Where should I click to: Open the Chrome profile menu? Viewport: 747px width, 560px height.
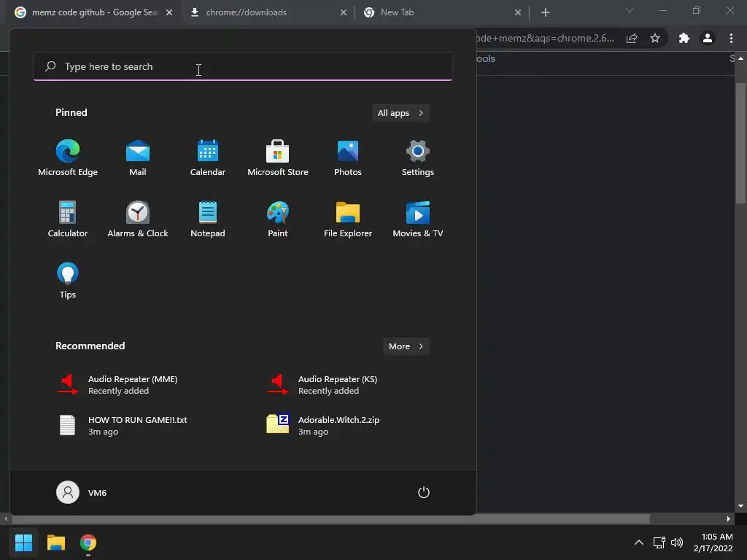tap(708, 38)
